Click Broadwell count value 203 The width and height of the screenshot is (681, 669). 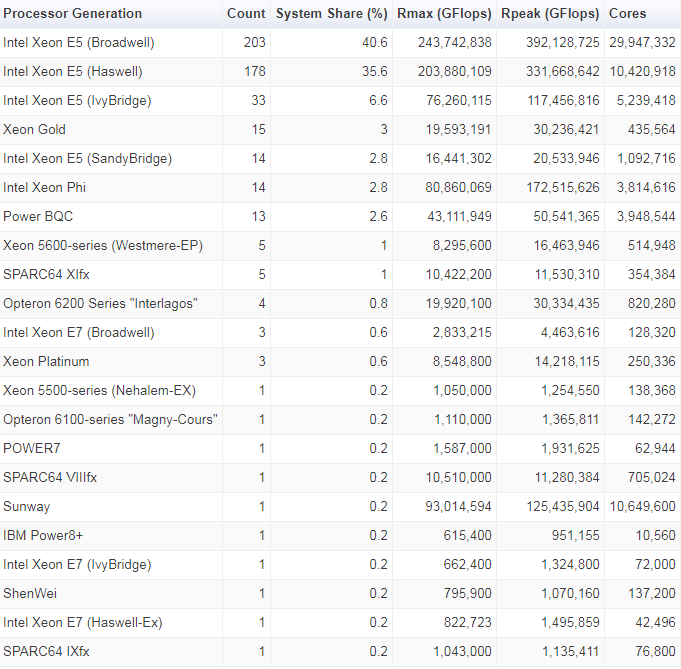tap(255, 43)
